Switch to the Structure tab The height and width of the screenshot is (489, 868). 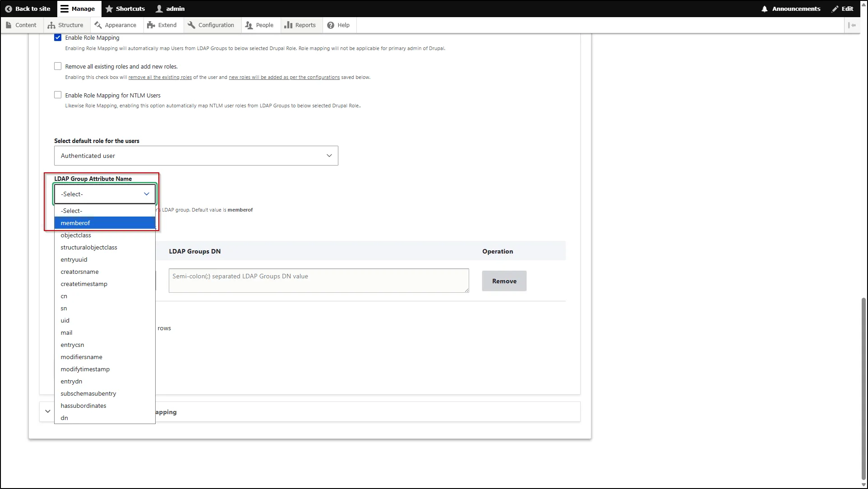66,25
